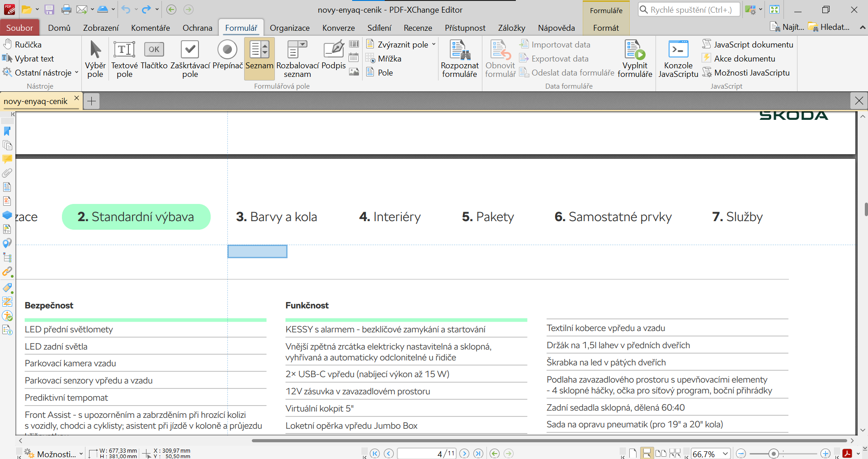This screenshot has height=459, width=868.
Task: Expand Ostatní nástroje menu
Action: pos(41,72)
